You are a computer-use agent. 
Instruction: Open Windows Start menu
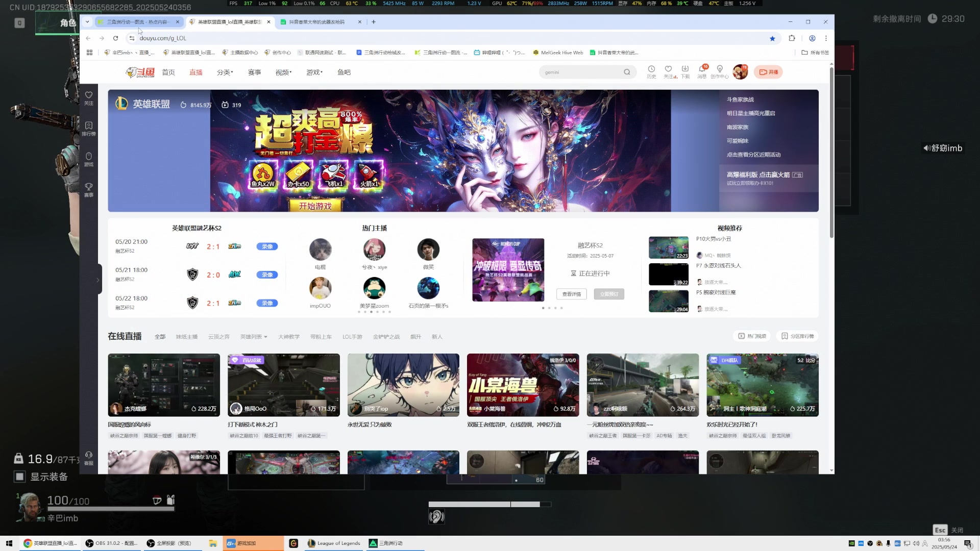click(x=9, y=543)
